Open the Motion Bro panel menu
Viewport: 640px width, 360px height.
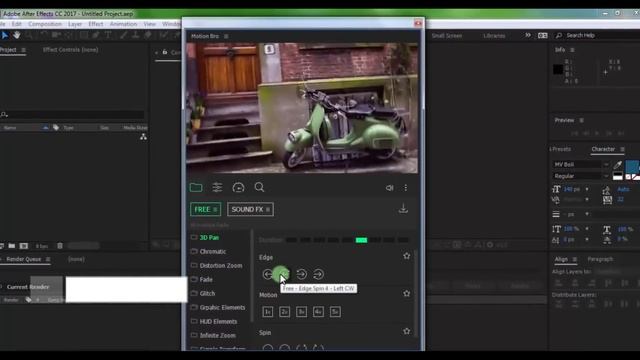[226, 36]
